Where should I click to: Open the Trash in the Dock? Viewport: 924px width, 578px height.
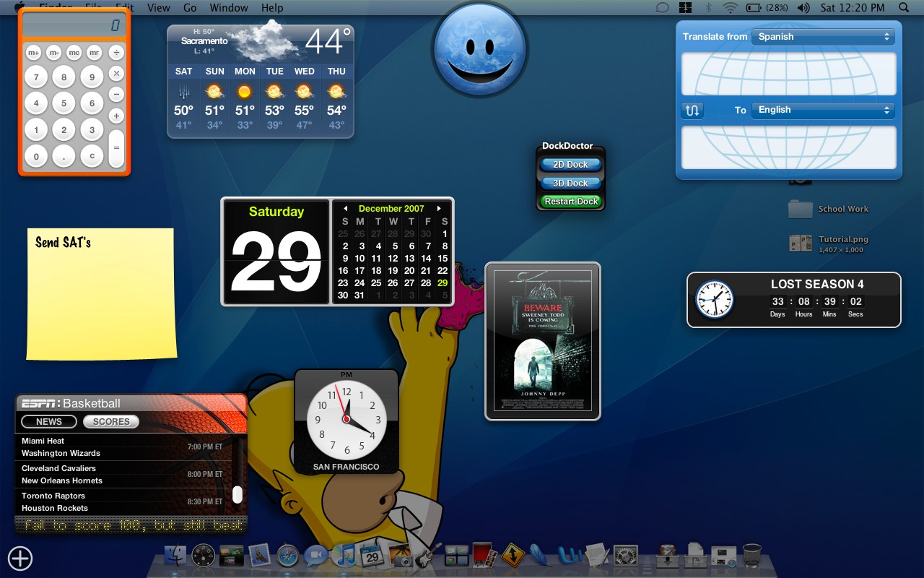[x=752, y=556]
